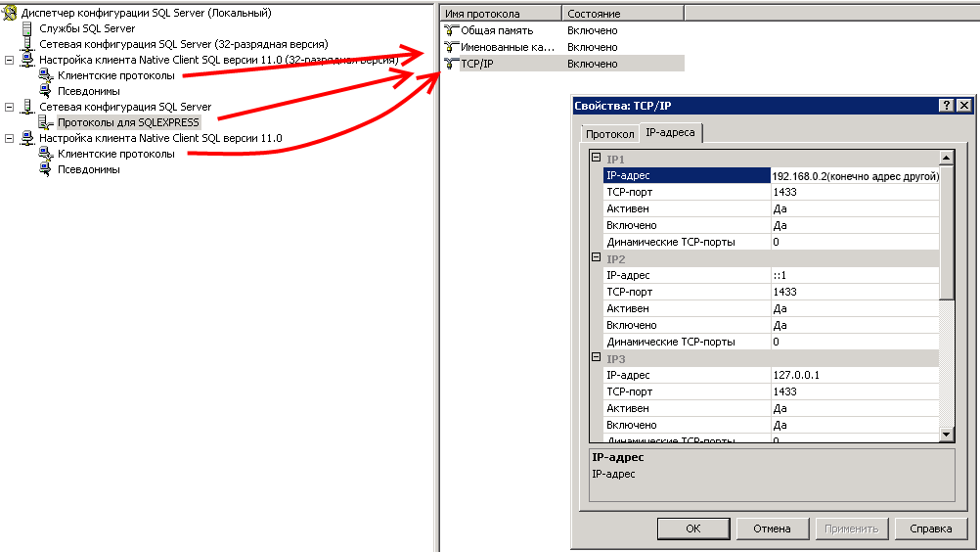Select the TCP/IP protocol row

coord(563,64)
